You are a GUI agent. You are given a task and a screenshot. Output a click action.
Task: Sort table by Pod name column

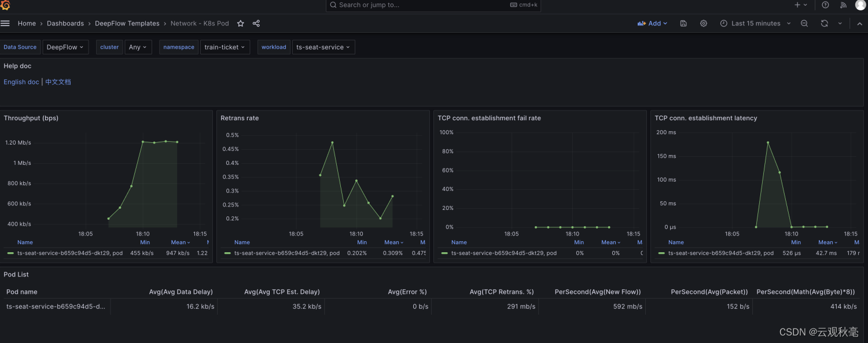point(22,292)
